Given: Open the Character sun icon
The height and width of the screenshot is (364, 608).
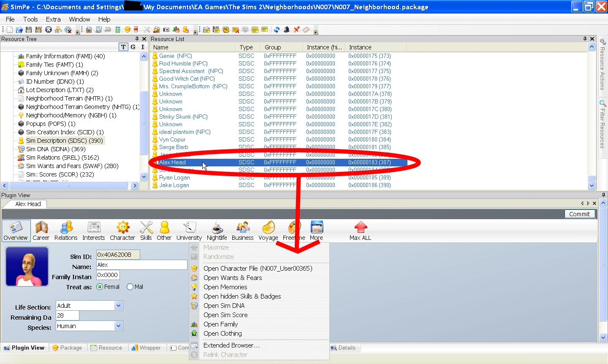Looking at the screenshot, I should tap(122, 231).
